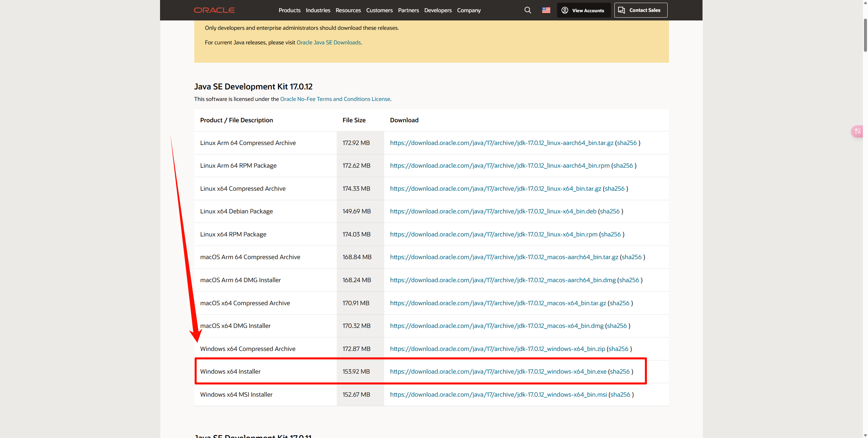Image resolution: width=868 pixels, height=438 pixels.
Task: Open sha256 for macOS x64 Compressed Archive
Action: tap(619, 303)
